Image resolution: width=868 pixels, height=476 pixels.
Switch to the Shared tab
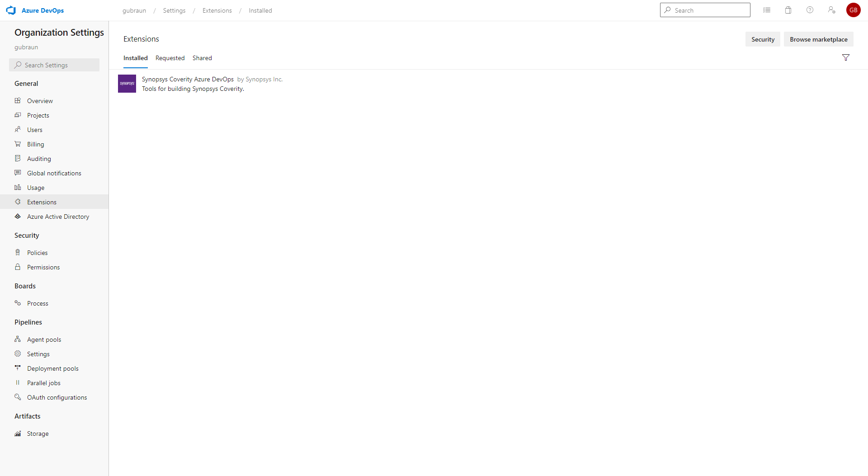point(202,58)
